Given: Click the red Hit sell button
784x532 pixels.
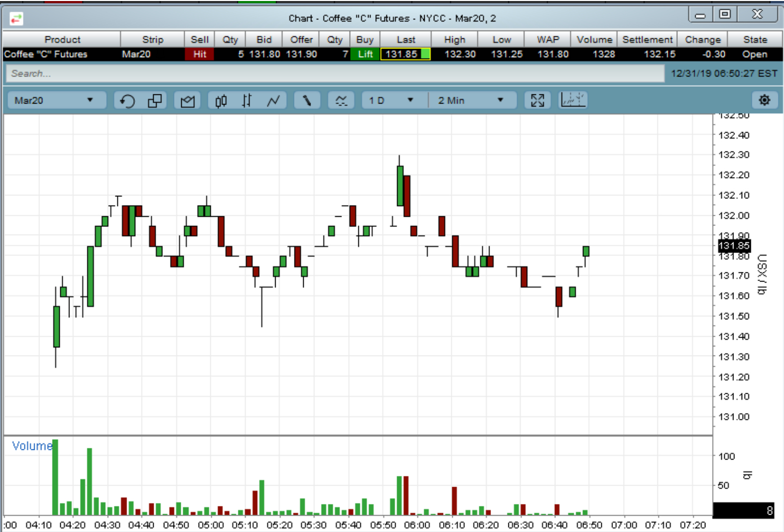Looking at the screenshot, I should pyautogui.click(x=200, y=54).
